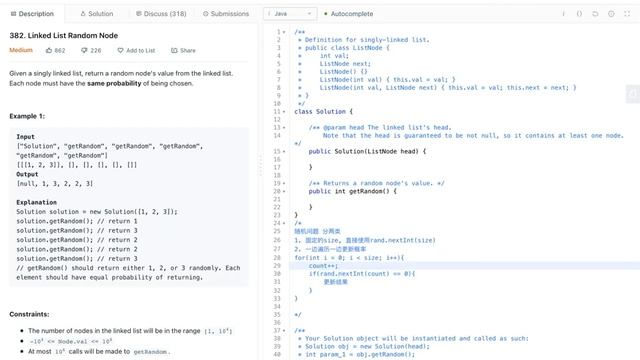Image resolution: width=640 pixels, height=360 pixels.
Task: Click '[null, 1, 3, 2, 2, 3]' output text
Action: [55, 184]
